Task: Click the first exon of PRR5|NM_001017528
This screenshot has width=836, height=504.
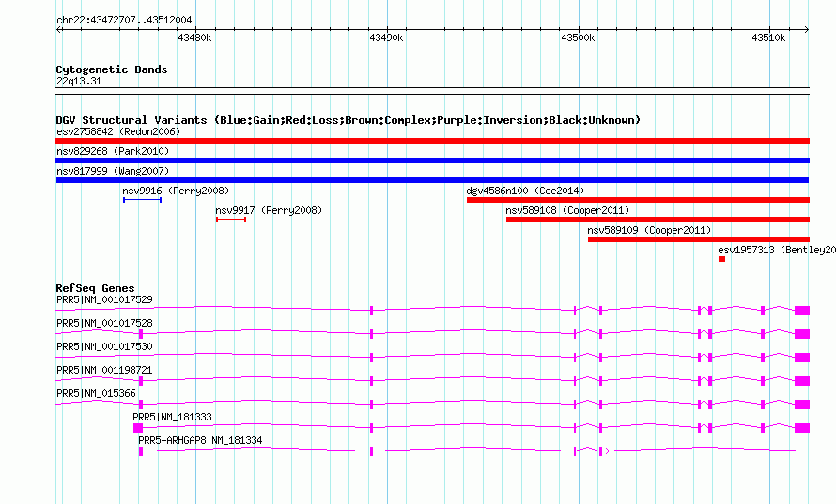Action: [141, 334]
